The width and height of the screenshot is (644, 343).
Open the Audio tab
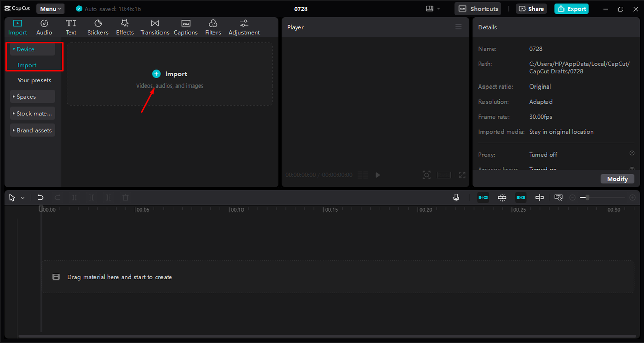[x=44, y=27]
